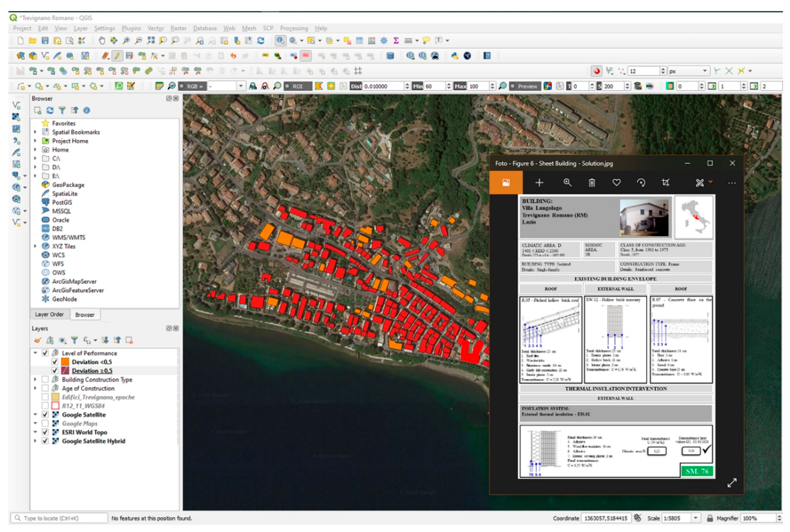Click the ROI button in SCP toolbar
This screenshot has height=532, width=790.
pyautogui.click(x=298, y=86)
